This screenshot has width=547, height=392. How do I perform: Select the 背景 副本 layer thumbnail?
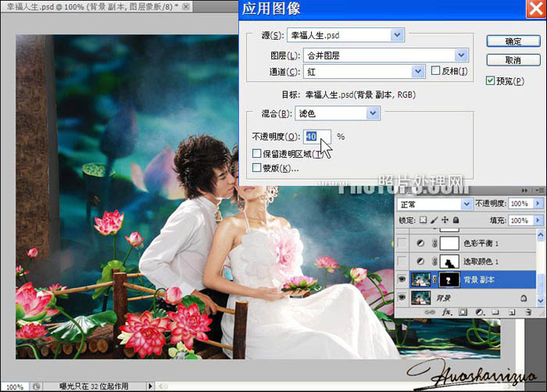point(420,280)
